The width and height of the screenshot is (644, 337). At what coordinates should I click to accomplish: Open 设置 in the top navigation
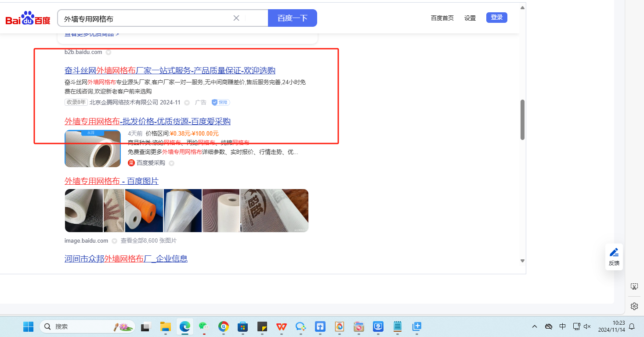coord(470,18)
